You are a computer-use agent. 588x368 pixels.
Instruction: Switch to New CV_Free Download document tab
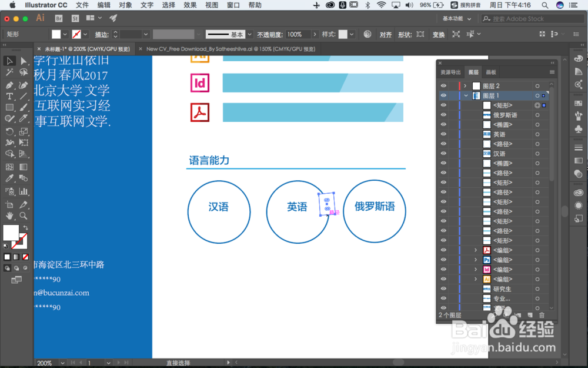click(230, 49)
